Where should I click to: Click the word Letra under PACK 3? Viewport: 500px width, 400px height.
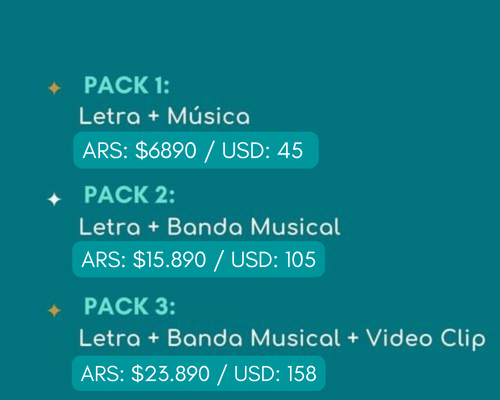pos(110,338)
